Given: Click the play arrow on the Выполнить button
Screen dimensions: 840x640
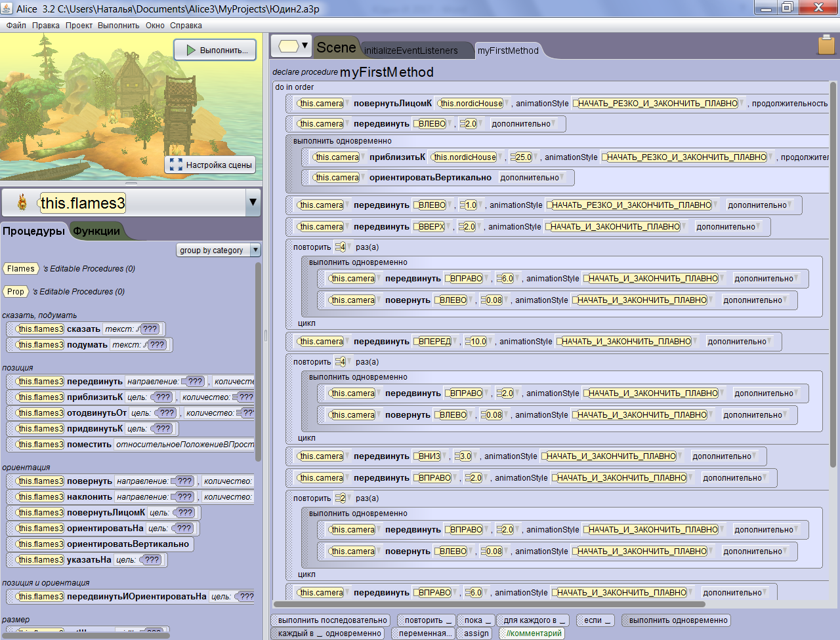Looking at the screenshot, I should 190,50.
